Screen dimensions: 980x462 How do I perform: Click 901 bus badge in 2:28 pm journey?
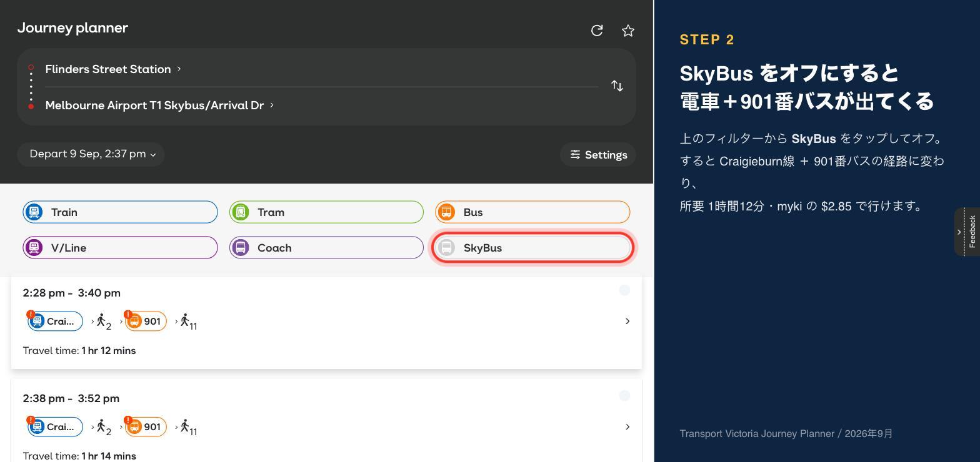(146, 322)
